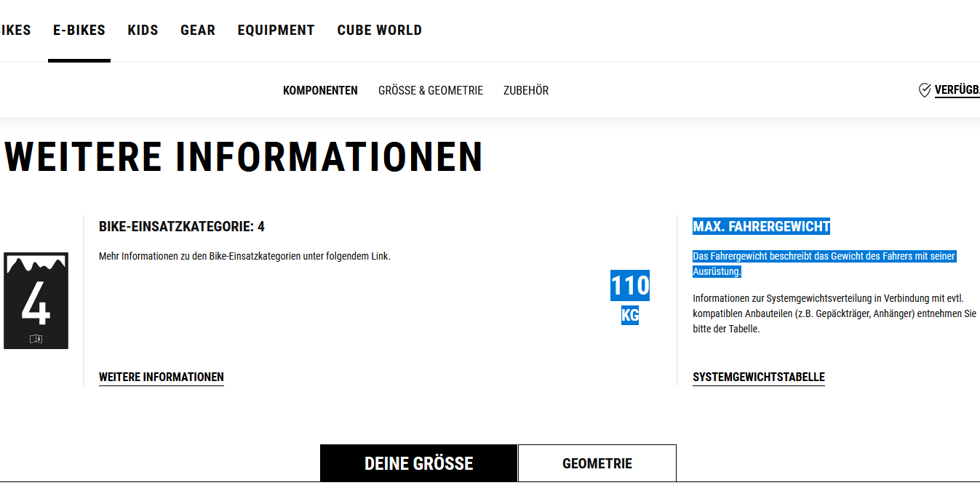Open the SYSTEMGEWICHTSTABELLE link
Image resolution: width=980 pixels, height=488 pixels.
click(x=758, y=377)
